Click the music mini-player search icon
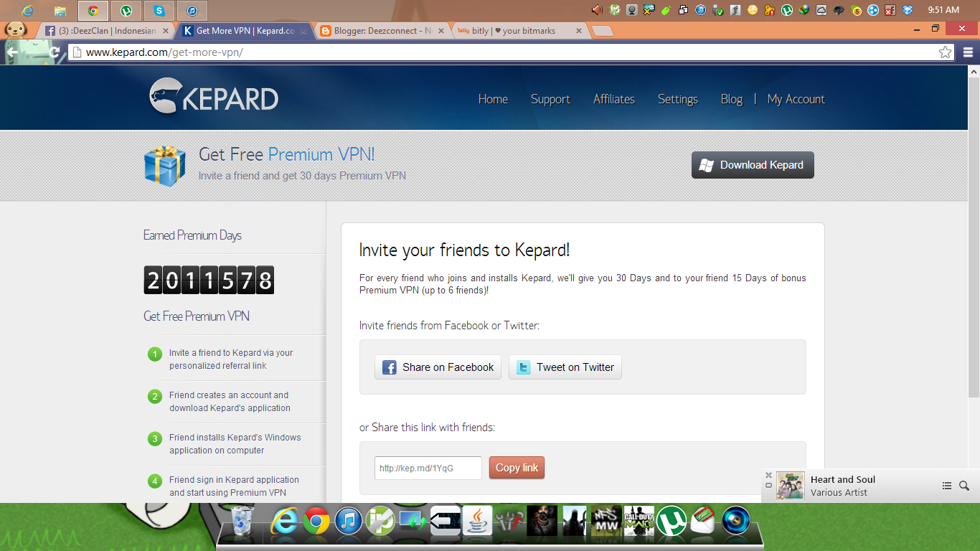Screen dimensions: 980x551 964,486
